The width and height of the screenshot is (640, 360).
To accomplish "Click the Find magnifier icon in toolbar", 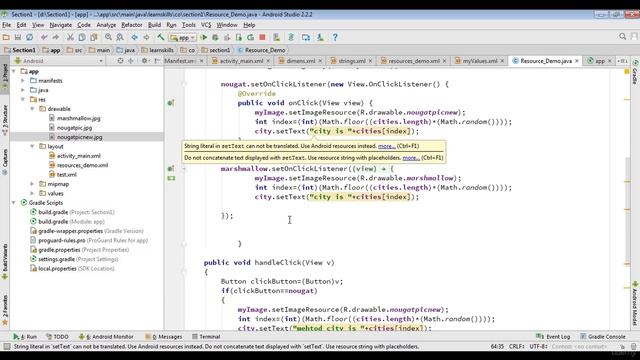I will pos(108,37).
